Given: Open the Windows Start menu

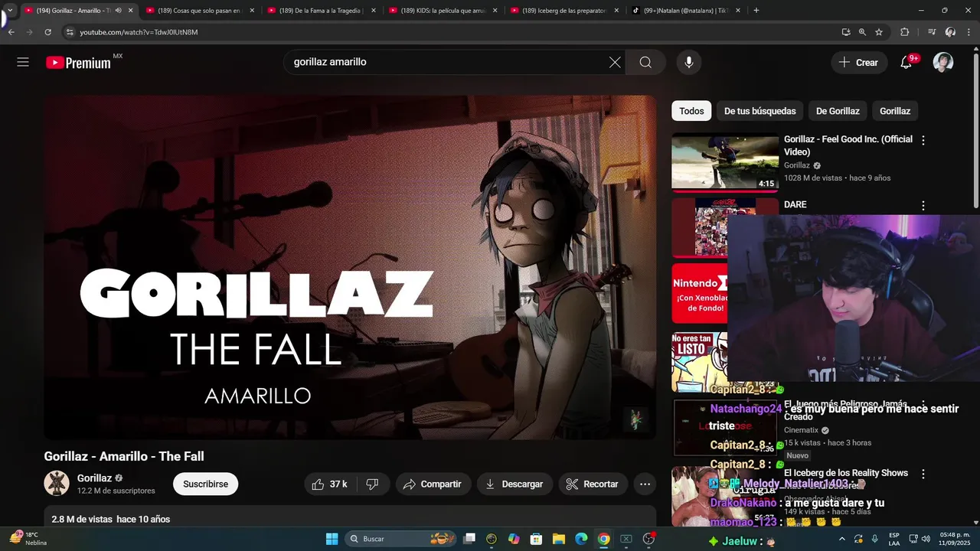Looking at the screenshot, I should 332,539.
